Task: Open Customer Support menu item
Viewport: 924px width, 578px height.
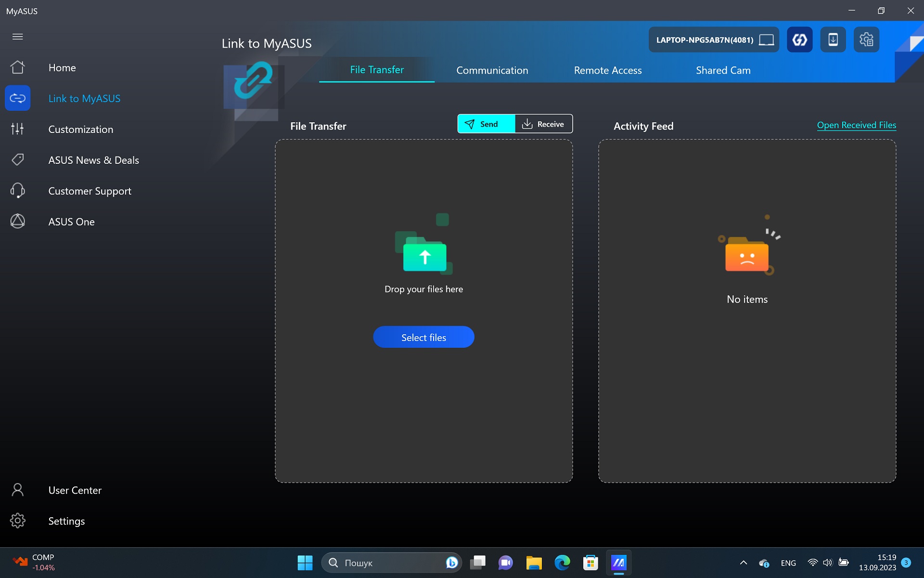Action: (x=90, y=191)
